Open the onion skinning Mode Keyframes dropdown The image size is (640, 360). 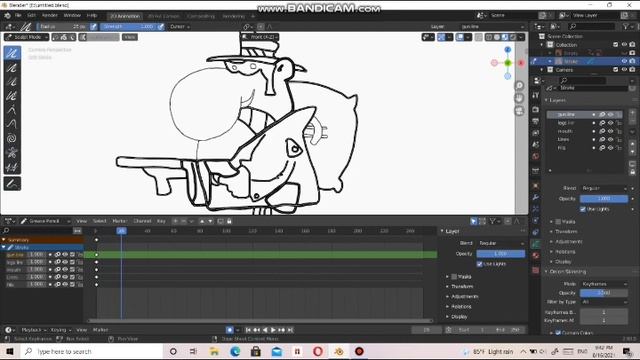pyautogui.click(x=604, y=284)
